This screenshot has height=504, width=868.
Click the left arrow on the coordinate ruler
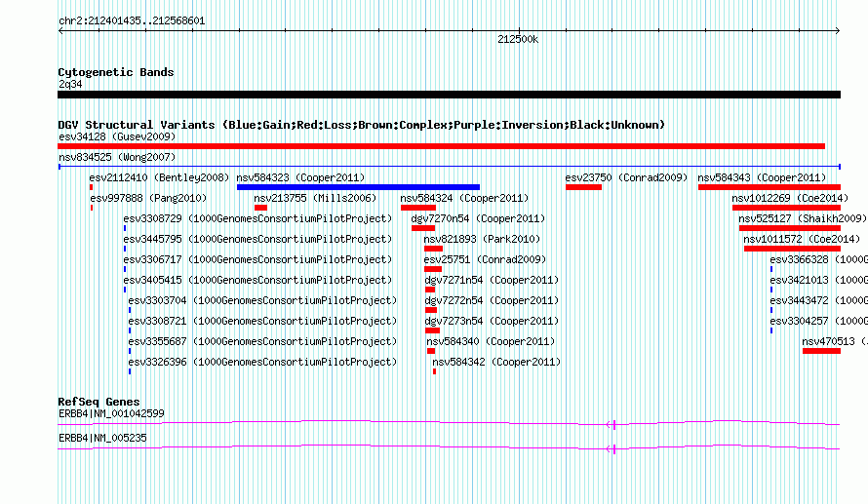60,31
